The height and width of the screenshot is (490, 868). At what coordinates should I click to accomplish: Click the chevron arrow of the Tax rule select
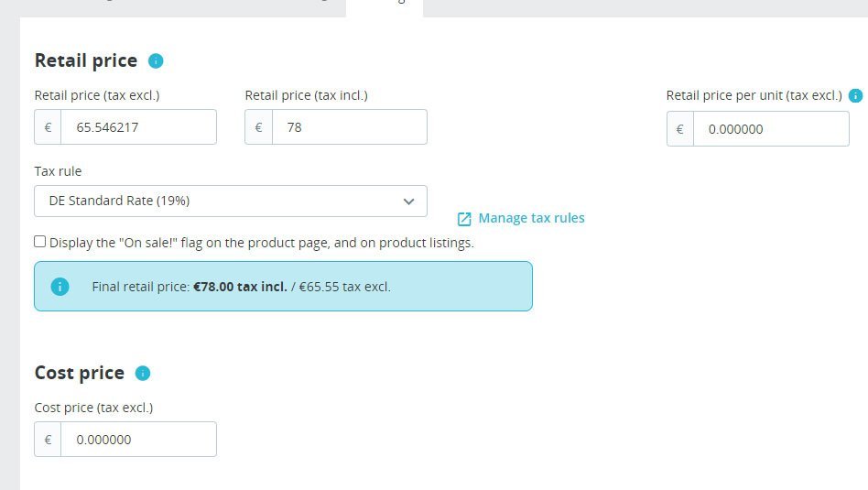point(409,201)
